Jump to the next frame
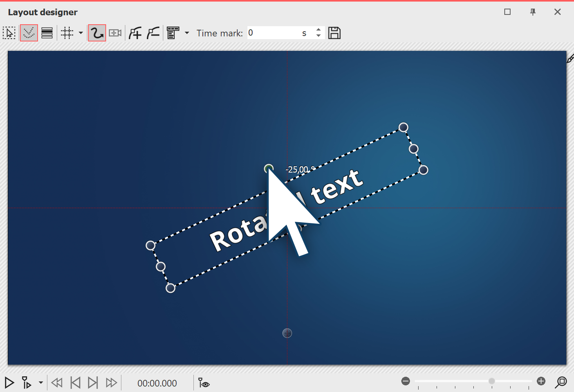Screen dimensions: 574x392 click(x=93, y=383)
